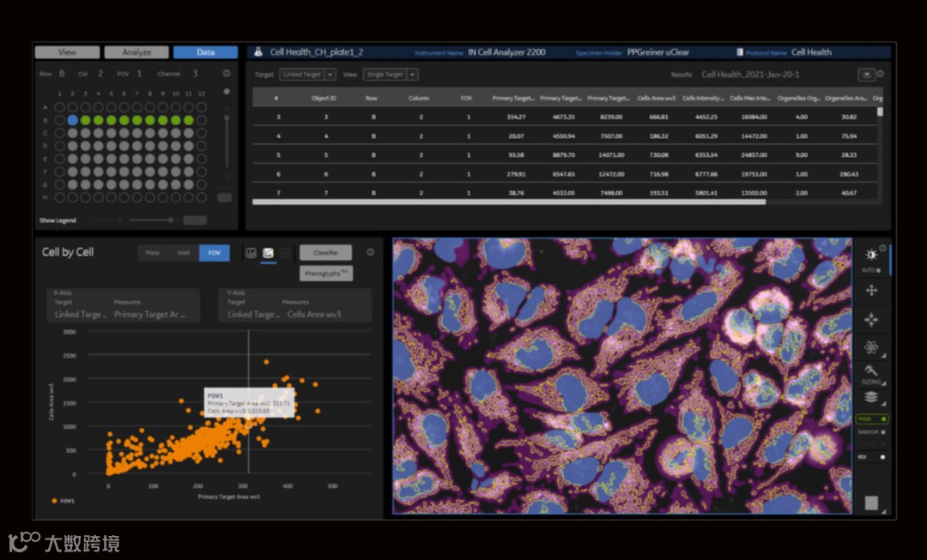Image resolution: width=927 pixels, height=560 pixels.
Task: Select the grid matrix chart icon
Action: (286, 253)
